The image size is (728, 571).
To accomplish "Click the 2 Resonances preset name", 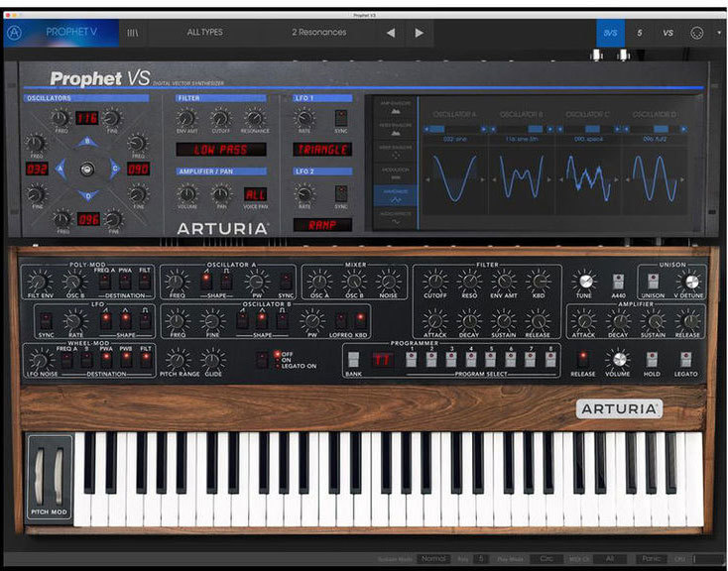I will pyautogui.click(x=318, y=33).
